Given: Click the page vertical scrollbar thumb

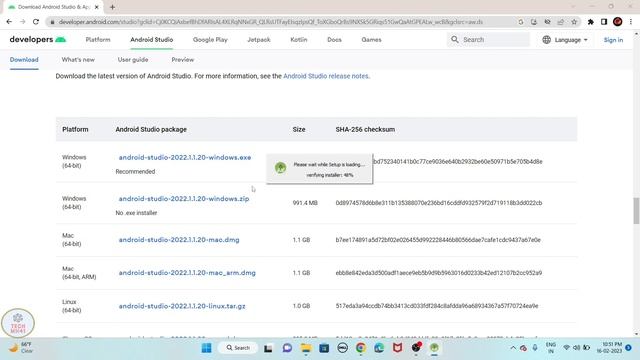Looking at the screenshot, I should point(636,210).
